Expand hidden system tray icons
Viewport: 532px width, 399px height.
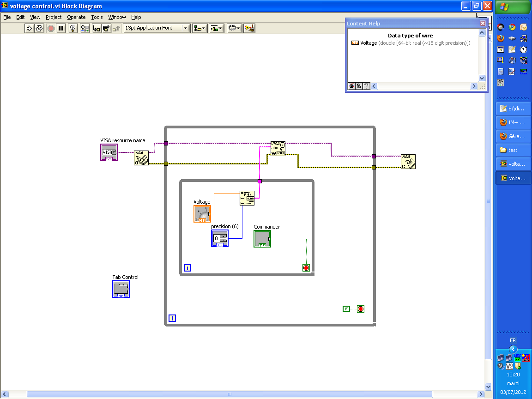point(513,349)
